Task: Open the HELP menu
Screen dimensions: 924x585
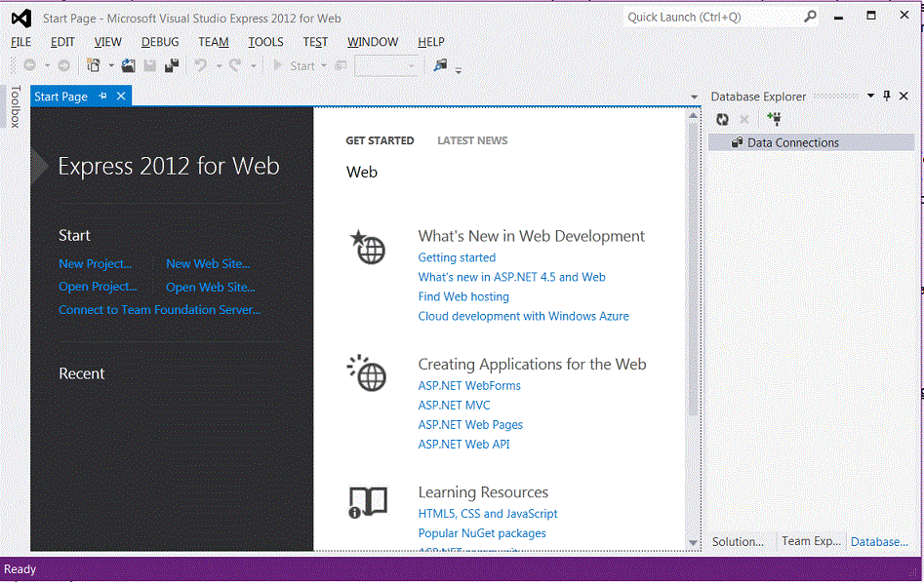Action: (x=431, y=42)
